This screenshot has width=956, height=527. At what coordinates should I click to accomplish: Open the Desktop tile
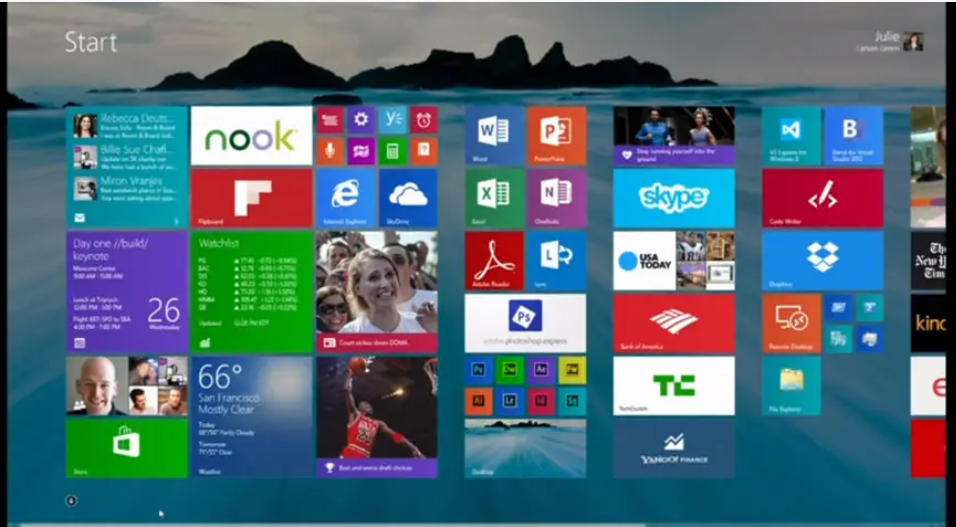point(526,448)
